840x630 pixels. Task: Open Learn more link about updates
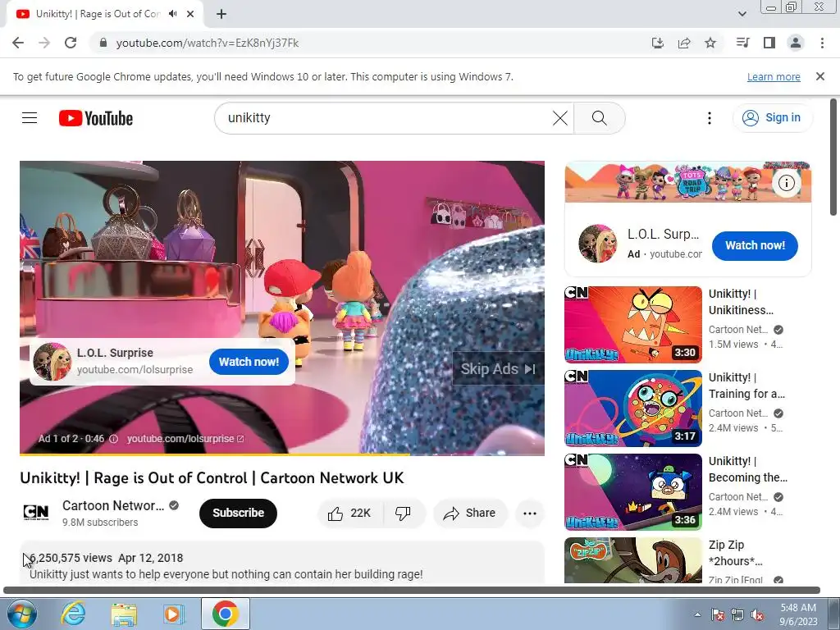coord(774,76)
